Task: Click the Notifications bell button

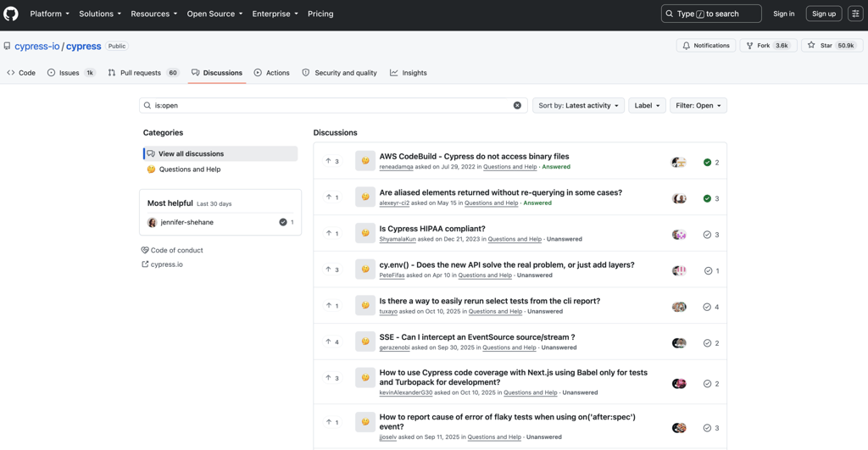Action: tap(706, 46)
